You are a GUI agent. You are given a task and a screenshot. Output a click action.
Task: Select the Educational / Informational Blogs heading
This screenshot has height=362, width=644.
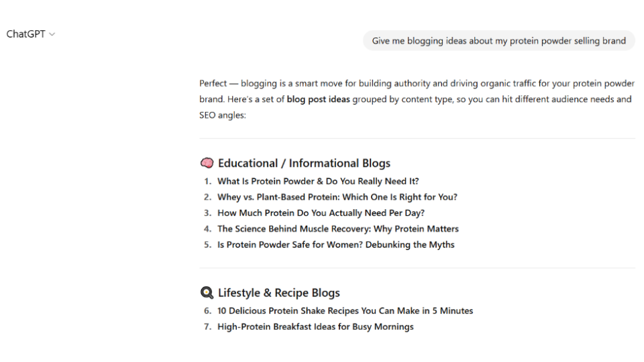coord(304,164)
